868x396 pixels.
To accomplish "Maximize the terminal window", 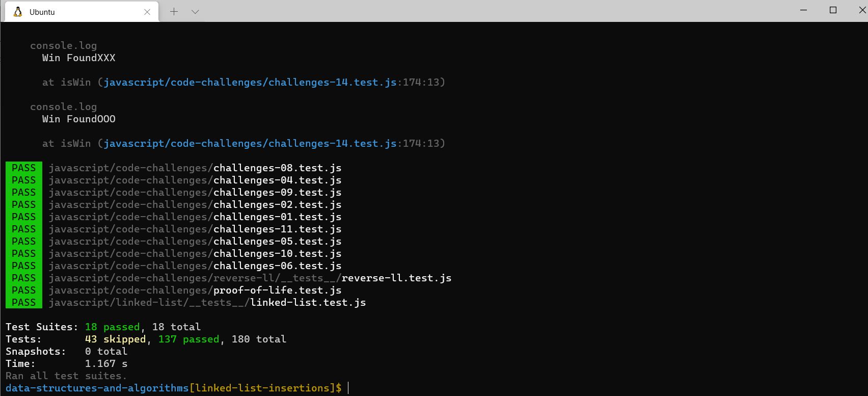I will [833, 10].
